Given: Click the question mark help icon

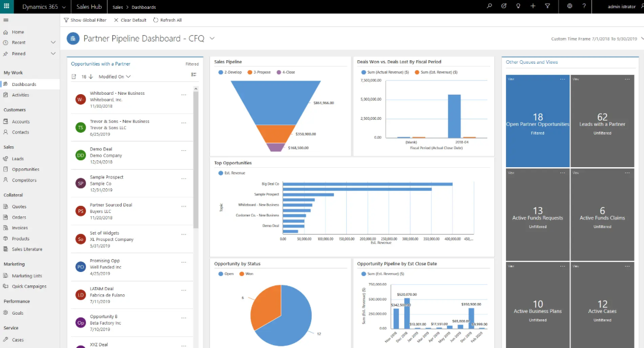Looking at the screenshot, I should click(584, 6).
